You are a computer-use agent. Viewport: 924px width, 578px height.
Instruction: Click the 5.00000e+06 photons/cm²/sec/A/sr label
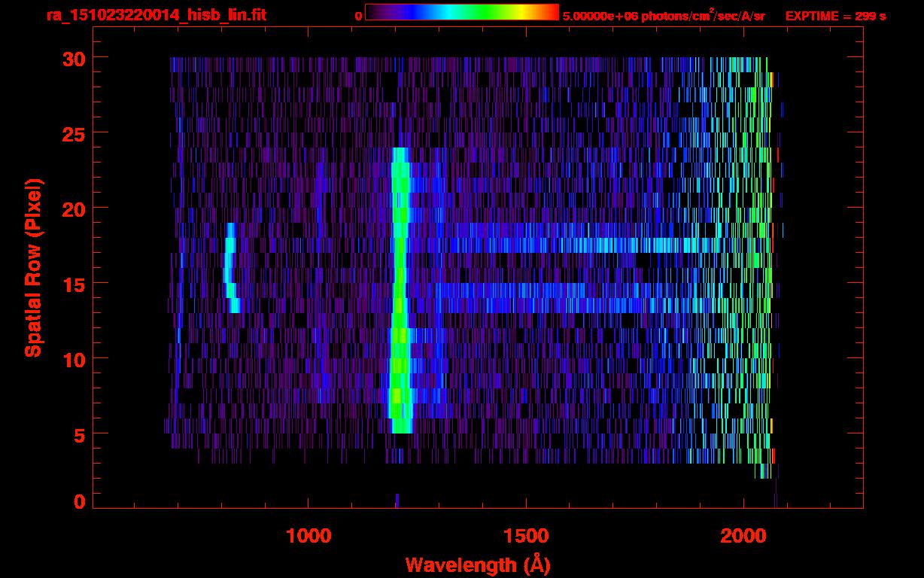(664, 16)
